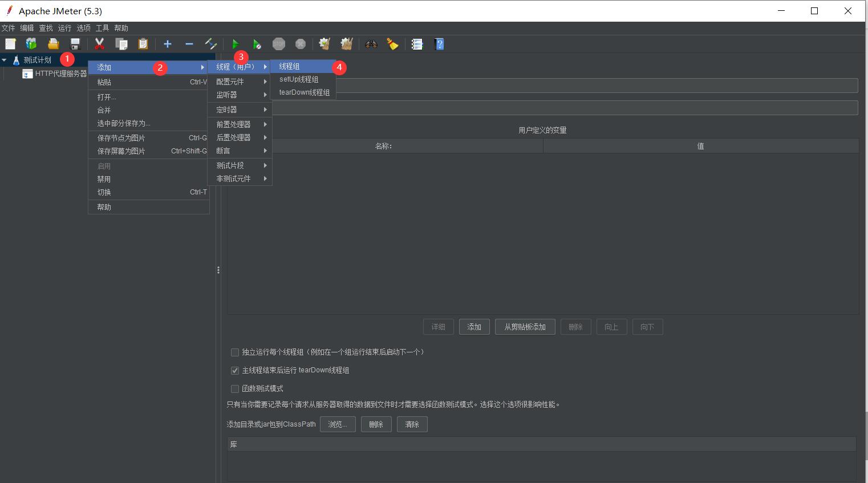868x483 pixels.
Task: Click Start no pauses icon
Action: (257, 44)
